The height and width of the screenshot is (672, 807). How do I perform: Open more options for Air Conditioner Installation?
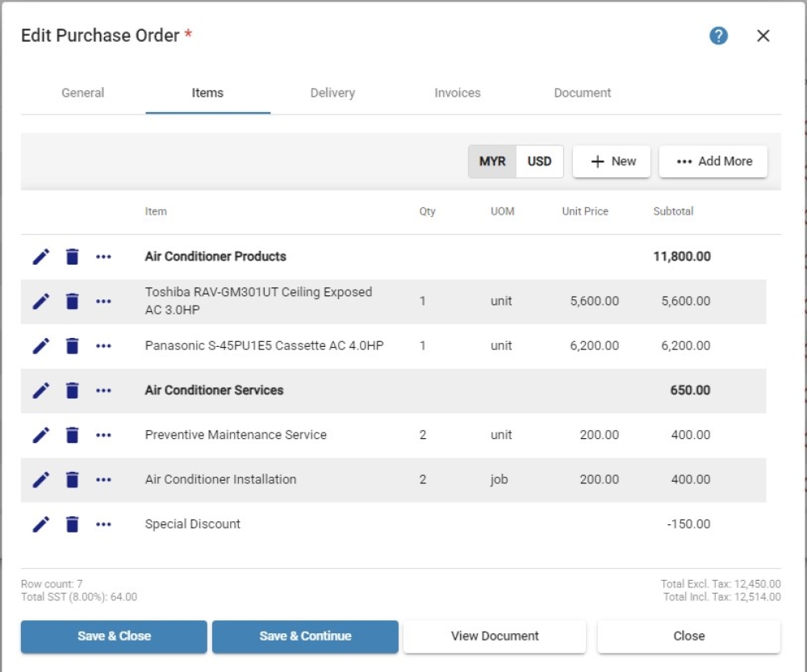pyautogui.click(x=103, y=480)
